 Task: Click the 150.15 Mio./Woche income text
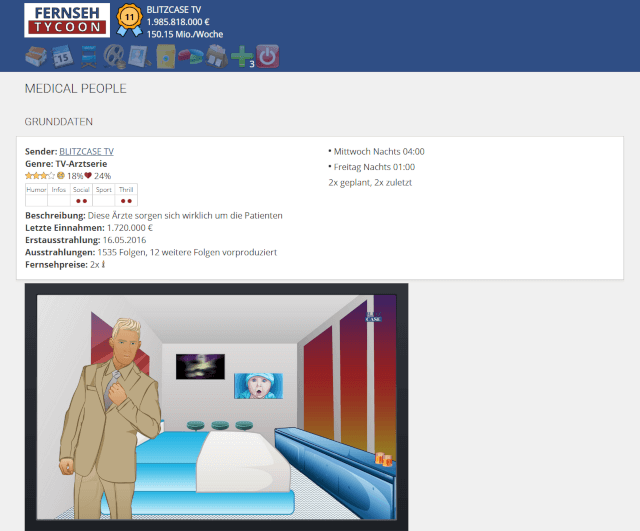(185, 34)
